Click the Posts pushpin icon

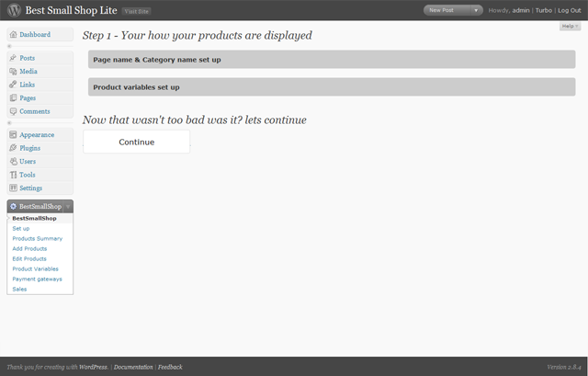point(13,58)
